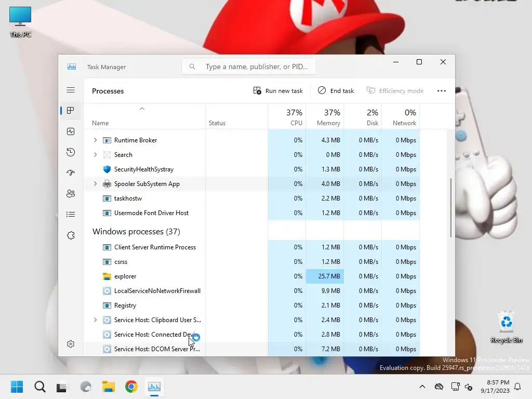This screenshot has width=532, height=399.
Task: Open the This PC desktop icon
Action: tap(20, 22)
